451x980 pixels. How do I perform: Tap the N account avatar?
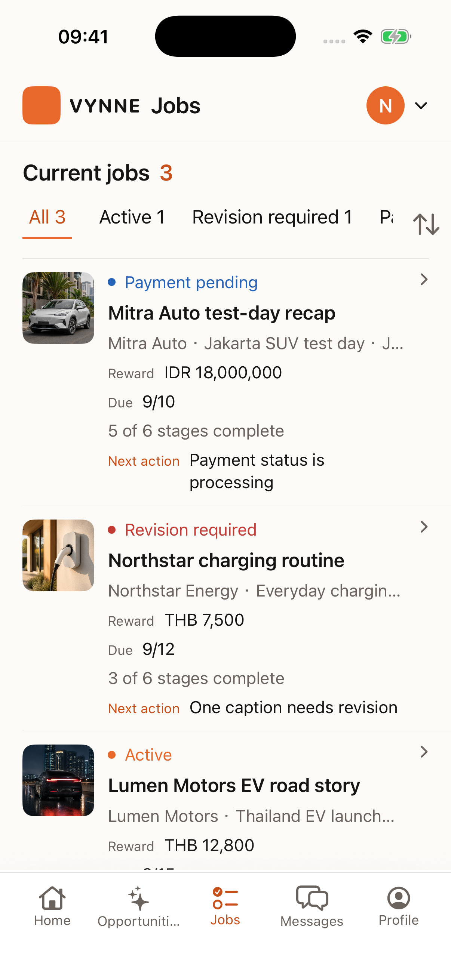click(x=385, y=105)
